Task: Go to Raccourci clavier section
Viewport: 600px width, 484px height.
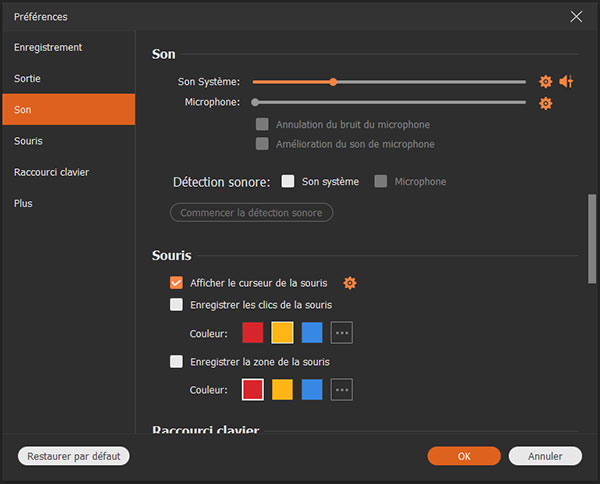Action: coord(51,172)
